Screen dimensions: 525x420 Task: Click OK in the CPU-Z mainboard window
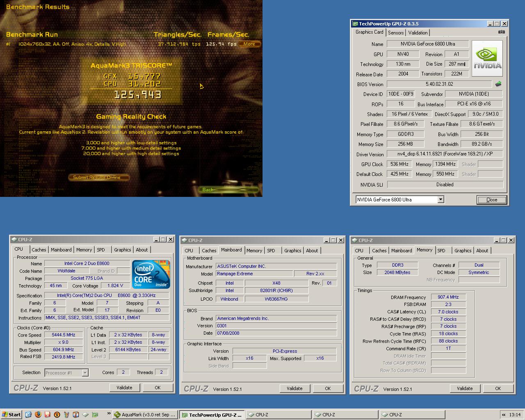click(x=328, y=388)
